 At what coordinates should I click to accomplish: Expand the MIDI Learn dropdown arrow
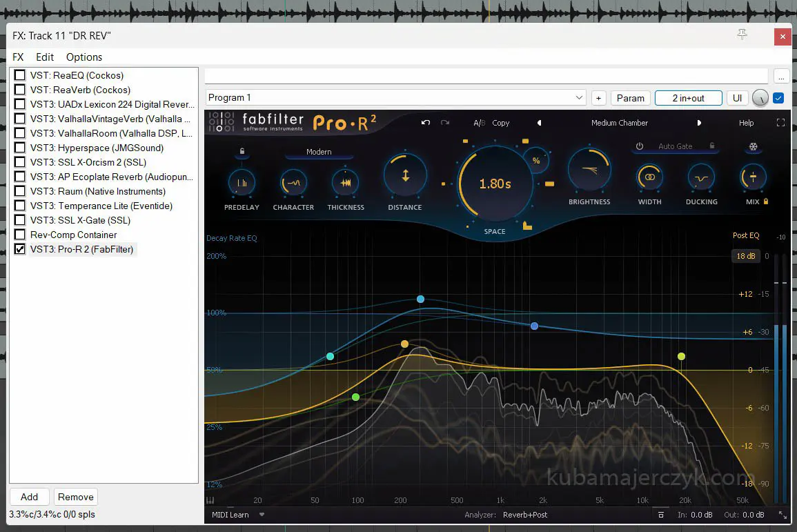pos(262,515)
